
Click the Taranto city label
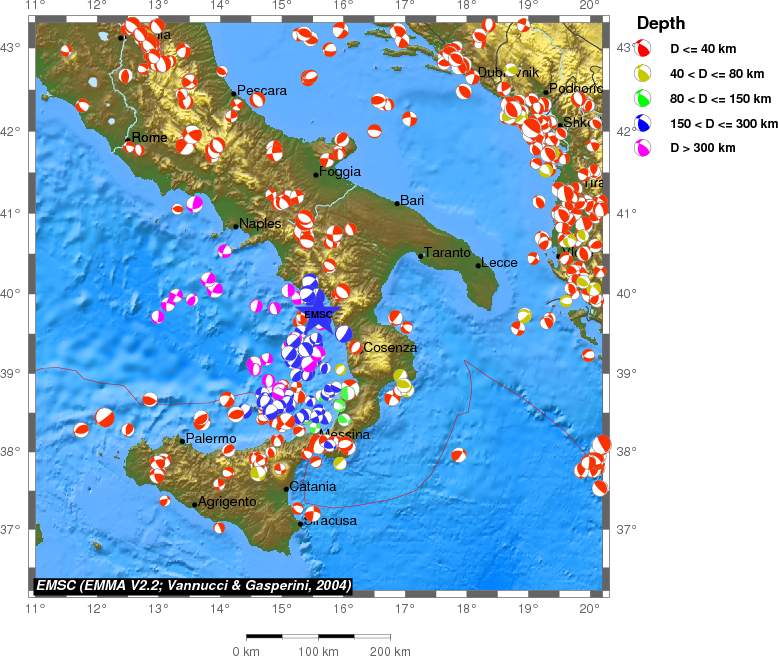(447, 253)
